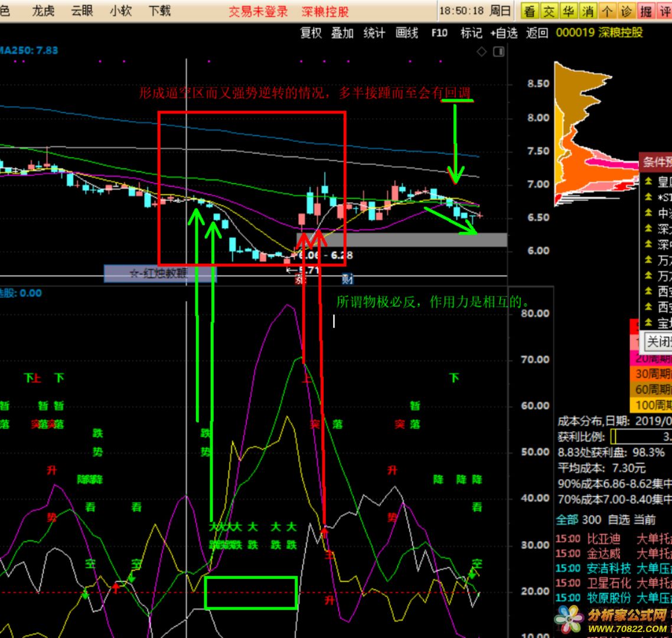The height and width of the screenshot is (638, 672).
Task: Switch to the 当前 filter tab
Action: pos(645,520)
